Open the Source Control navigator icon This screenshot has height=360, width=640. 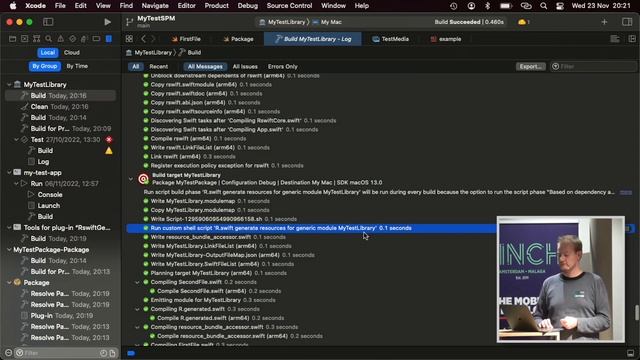point(24,39)
